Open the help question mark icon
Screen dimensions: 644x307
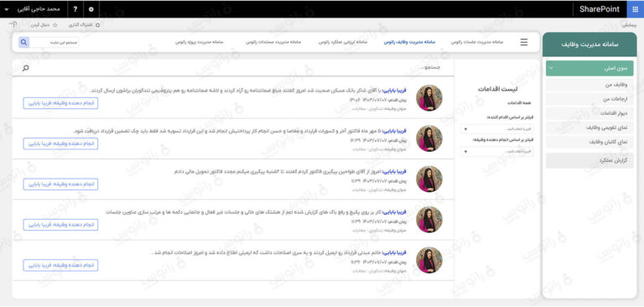pyautogui.click(x=75, y=9)
